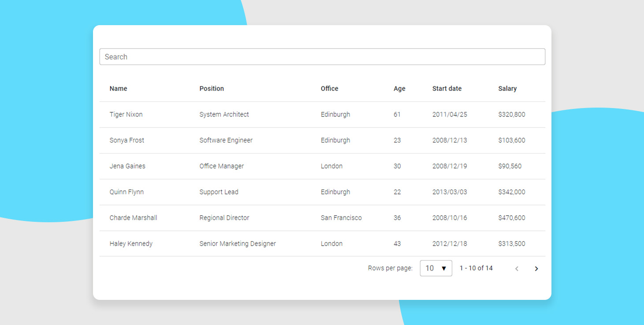Click the Senior Marketing Designer cell

[x=237, y=244]
